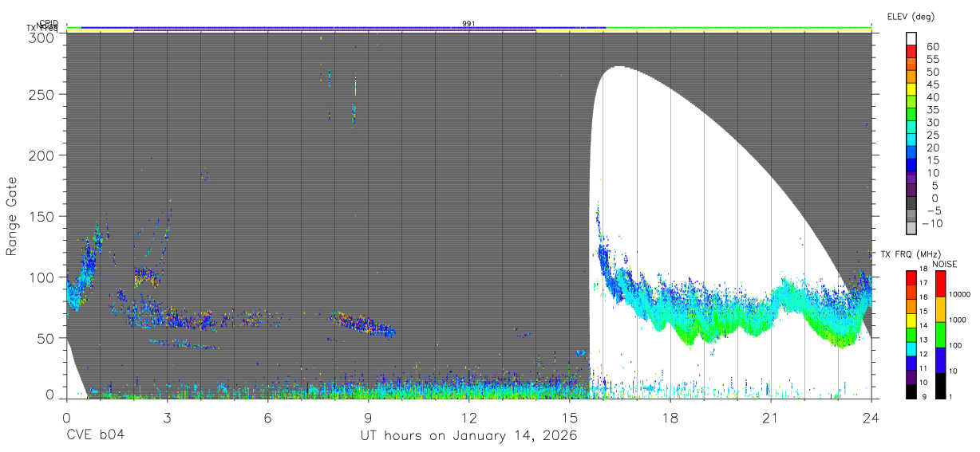Click the red TX FRQ swatch between 17 and 18
980x452 pixels.
click(x=910, y=277)
